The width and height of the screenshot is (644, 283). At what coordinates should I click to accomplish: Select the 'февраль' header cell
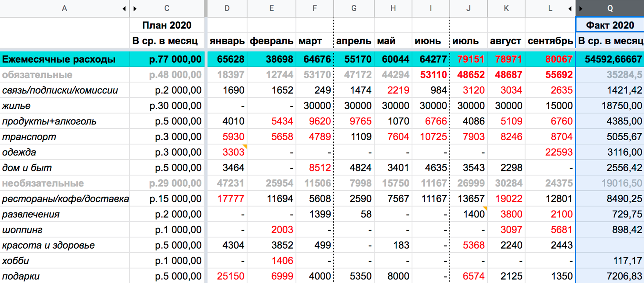tap(271, 41)
